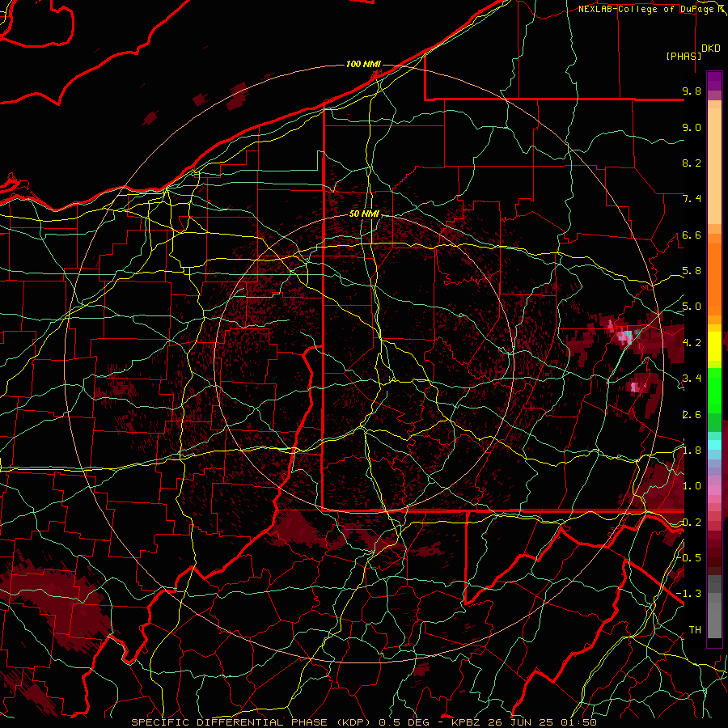This screenshot has height=728, width=728.
Task: Click the 1.0 scale value
Action: [692, 486]
